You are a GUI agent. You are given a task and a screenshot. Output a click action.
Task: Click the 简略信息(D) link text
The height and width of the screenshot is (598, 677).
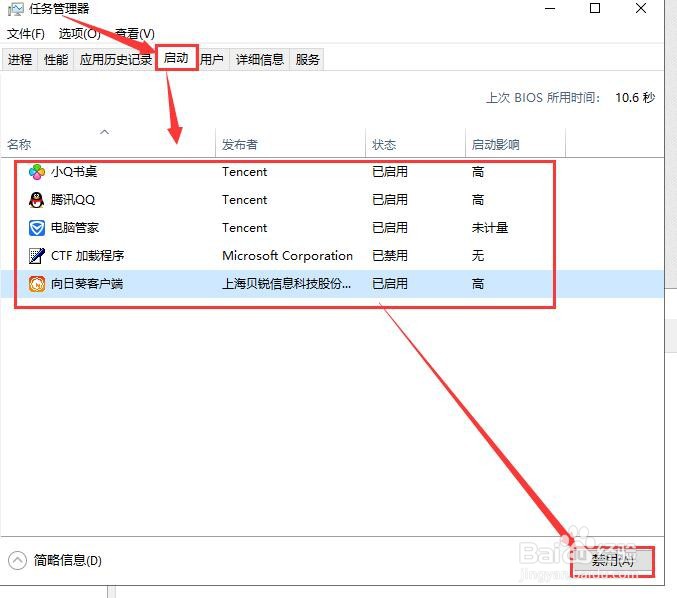[68, 560]
